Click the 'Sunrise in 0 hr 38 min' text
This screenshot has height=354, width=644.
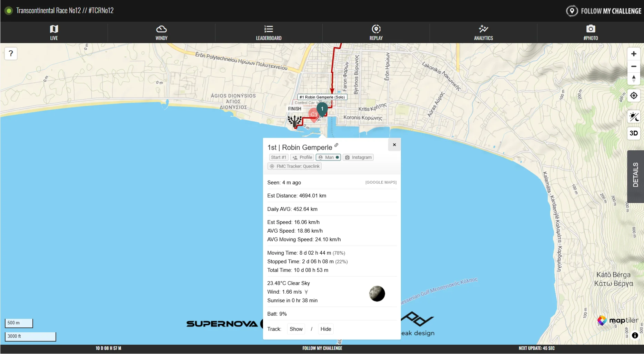292,301
